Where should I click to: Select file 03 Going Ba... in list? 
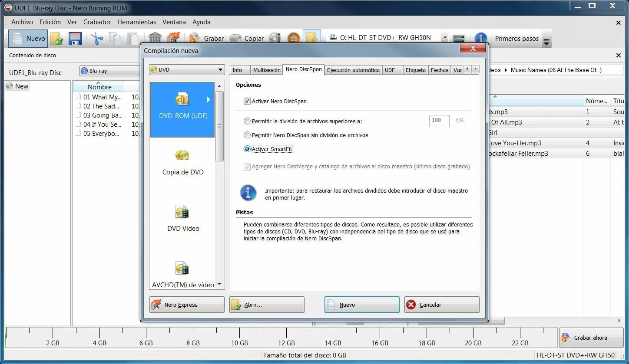pyautogui.click(x=103, y=115)
